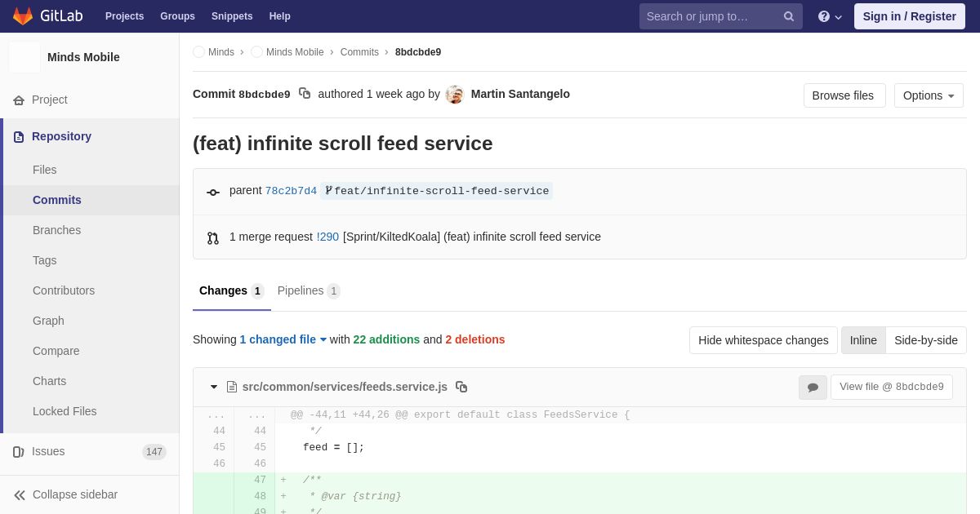Click the Repository file icon in sidebar
Viewport: 980px width, 514px height.
(19, 137)
